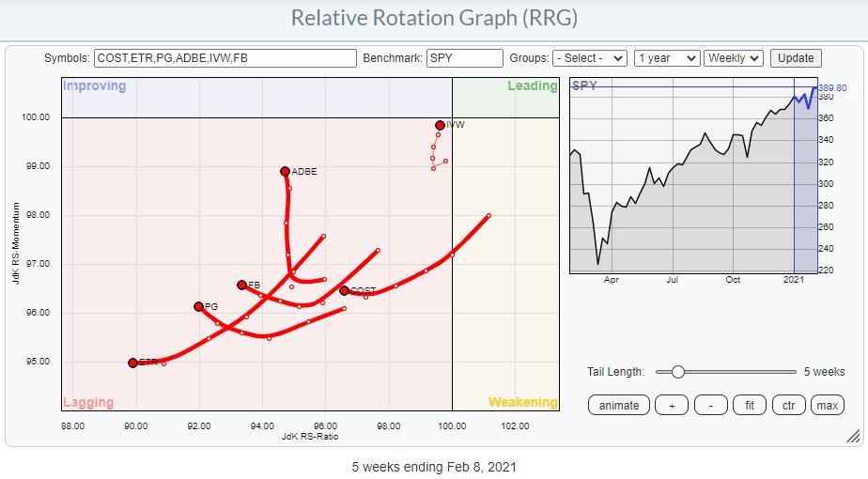
Task: Select the PG data point marker
Action: coord(198,306)
